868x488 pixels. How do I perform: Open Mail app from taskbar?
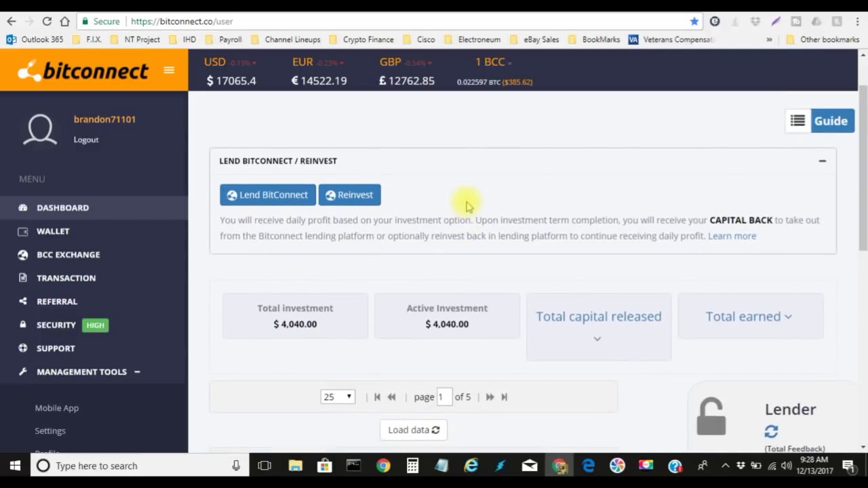coord(530,466)
